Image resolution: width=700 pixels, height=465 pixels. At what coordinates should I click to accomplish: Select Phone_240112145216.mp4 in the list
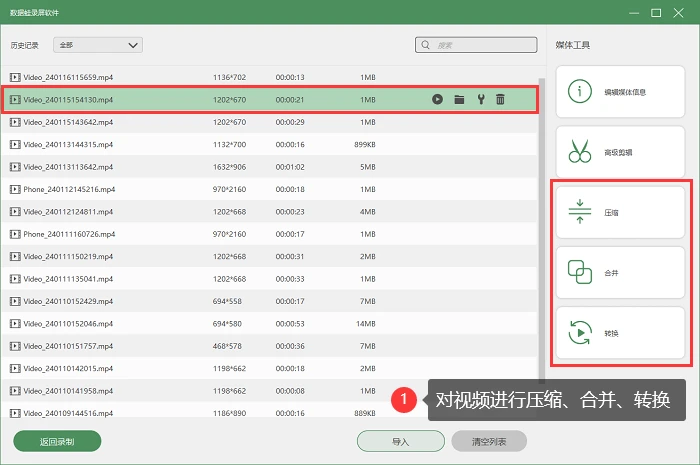tap(269, 189)
